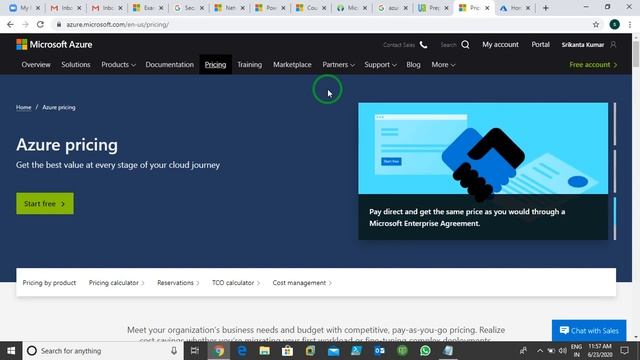Open Chat with Sales

click(x=589, y=331)
